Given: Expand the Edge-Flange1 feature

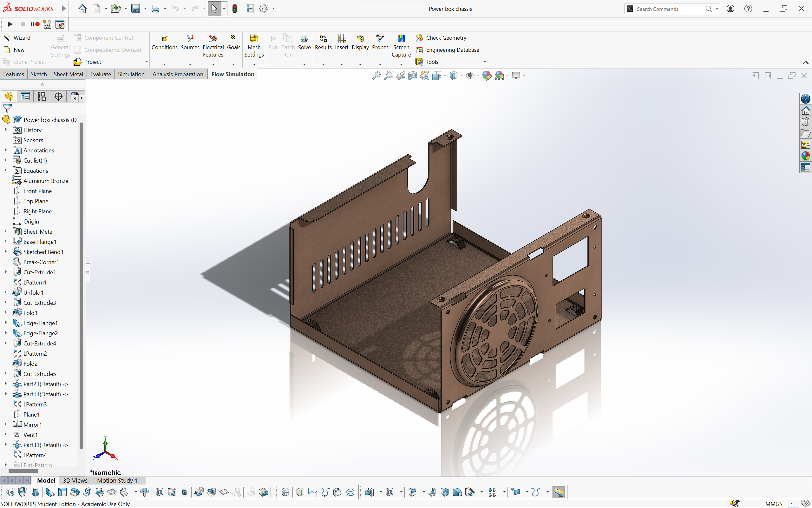Looking at the screenshot, I should (6, 323).
